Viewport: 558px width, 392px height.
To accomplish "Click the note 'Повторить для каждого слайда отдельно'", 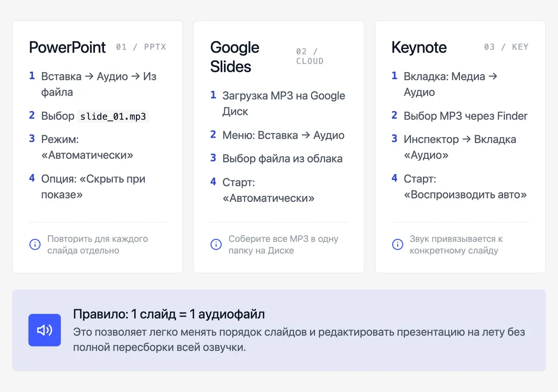I will point(98,245).
